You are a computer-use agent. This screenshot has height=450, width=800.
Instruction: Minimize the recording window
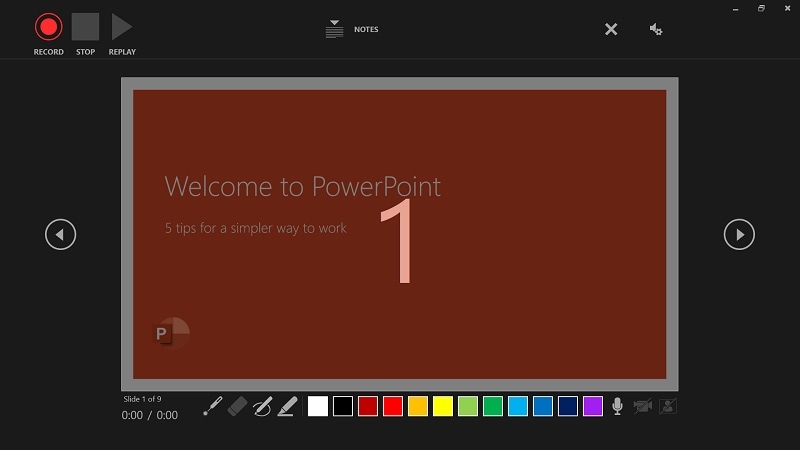pos(735,9)
